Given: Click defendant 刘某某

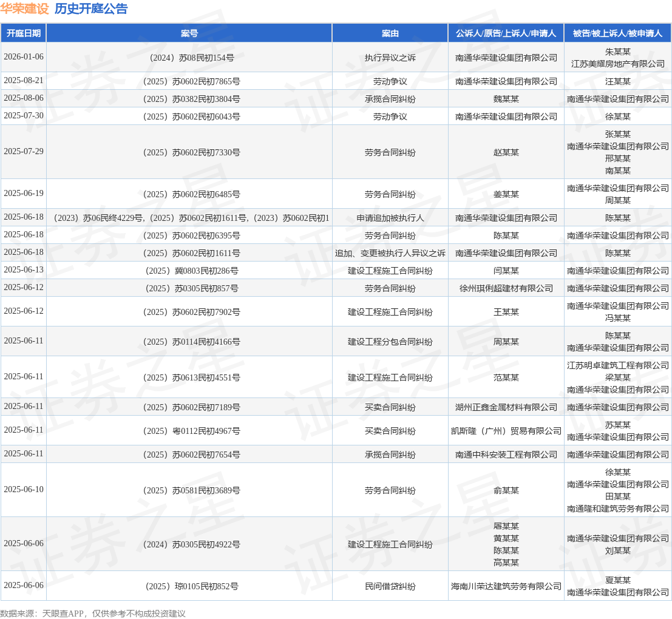Looking at the screenshot, I should 617,550.
